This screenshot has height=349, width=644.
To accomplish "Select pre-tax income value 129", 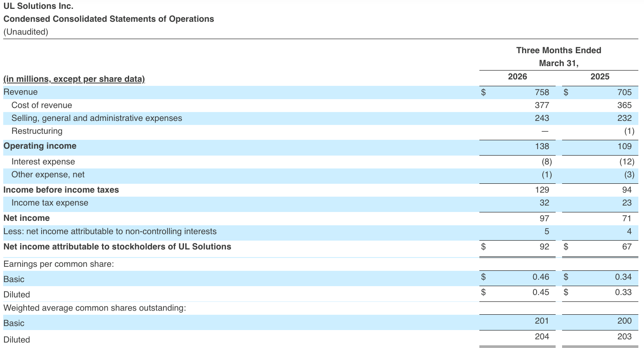I will point(542,190).
